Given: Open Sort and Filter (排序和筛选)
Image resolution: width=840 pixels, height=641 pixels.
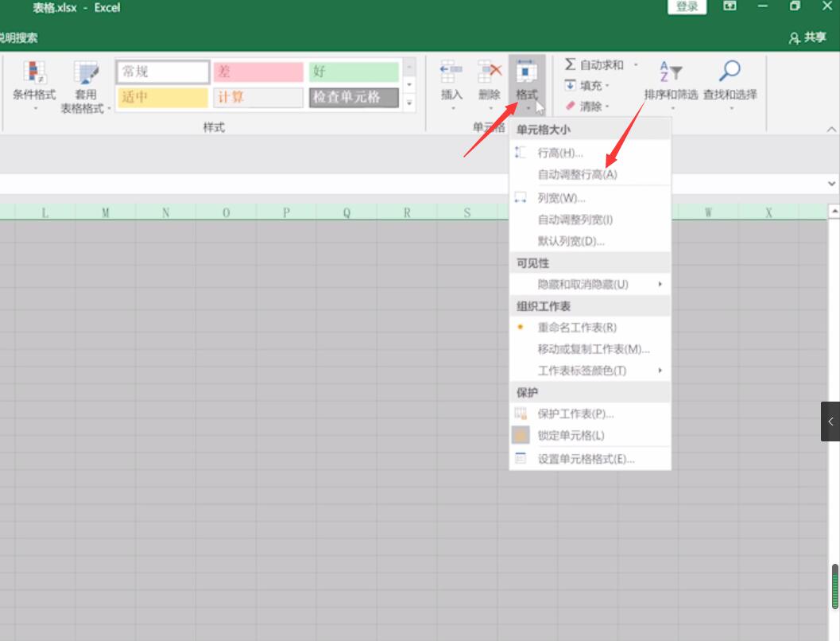Looking at the screenshot, I should tap(671, 86).
